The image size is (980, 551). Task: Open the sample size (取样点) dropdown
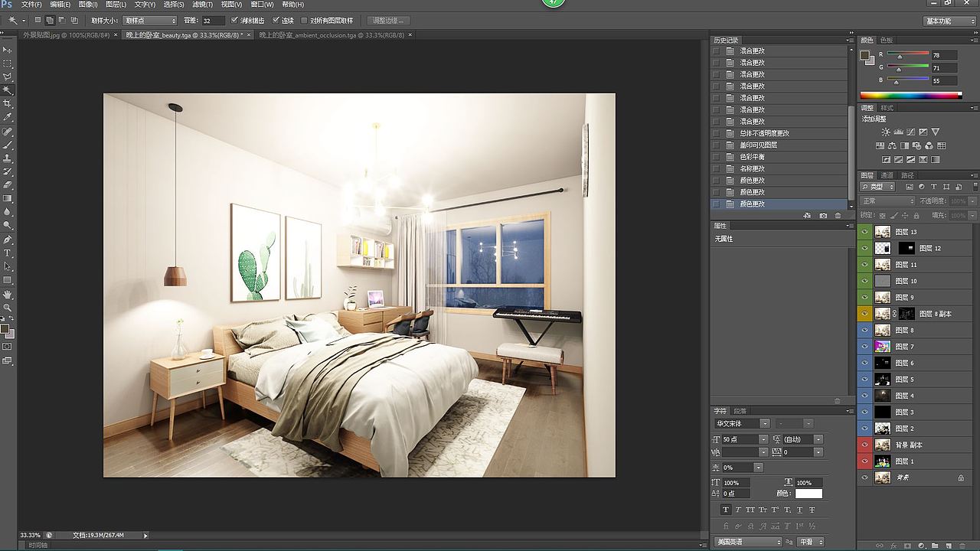click(x=150, y=21)
